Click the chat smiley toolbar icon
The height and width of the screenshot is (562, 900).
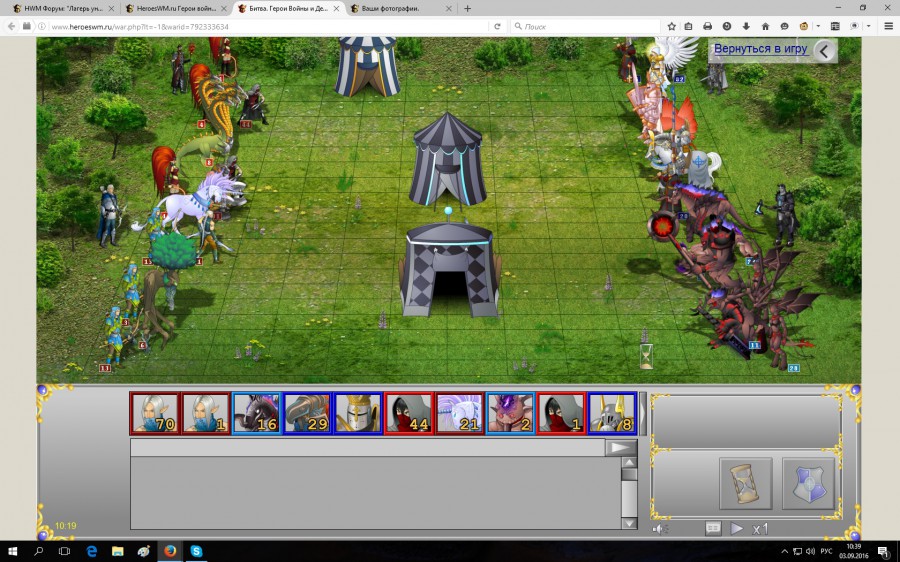pos(785,26)
